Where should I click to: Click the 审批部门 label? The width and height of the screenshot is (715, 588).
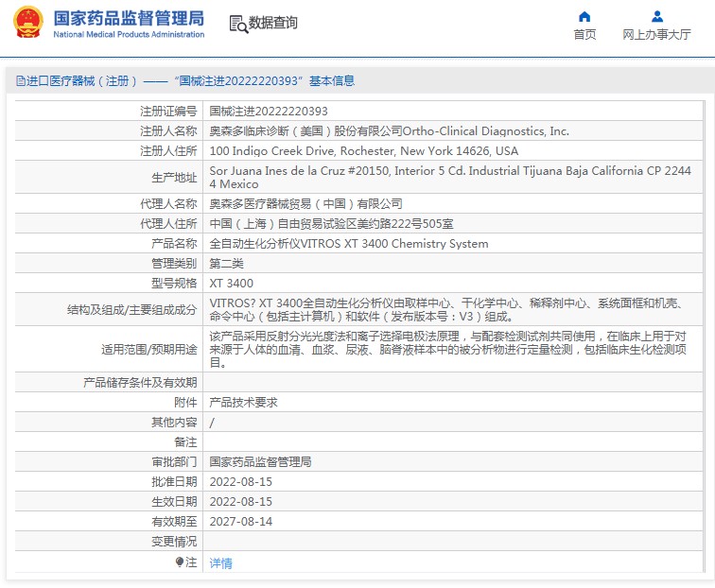point(174,461)
